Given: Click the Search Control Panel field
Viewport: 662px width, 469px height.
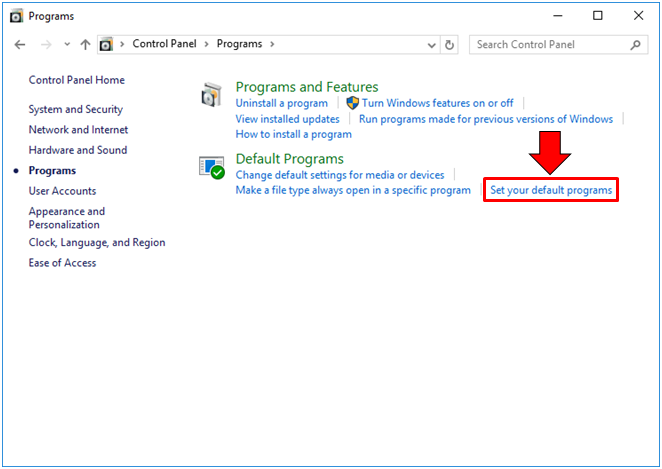Looking at the screenshot, I should click(x=548, y=45).
